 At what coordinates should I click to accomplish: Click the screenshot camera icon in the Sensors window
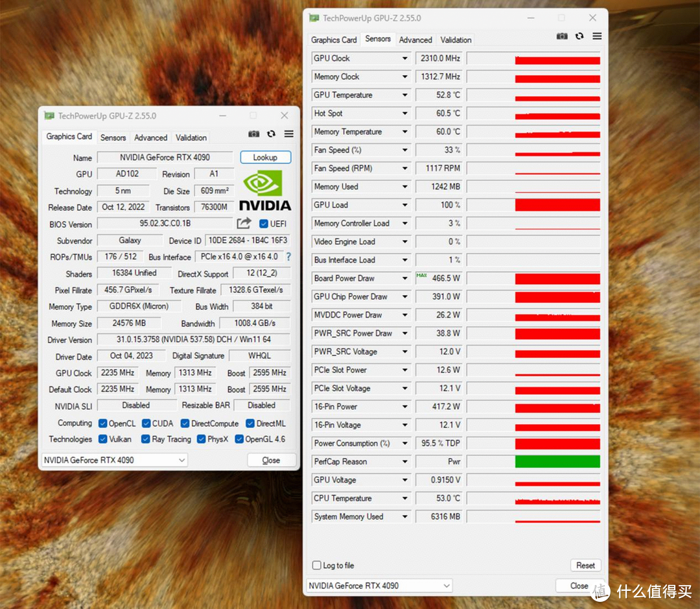(x=561, y=36)
